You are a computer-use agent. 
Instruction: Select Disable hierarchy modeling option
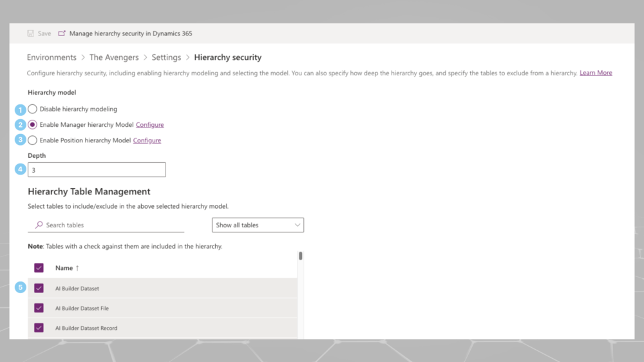[x=32, y=109]
